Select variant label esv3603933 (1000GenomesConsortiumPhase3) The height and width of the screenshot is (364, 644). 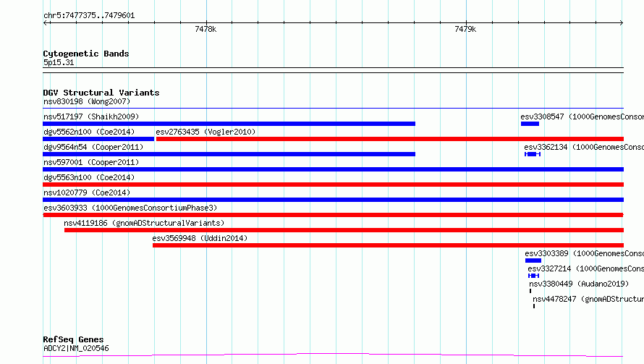coord(130,208)
